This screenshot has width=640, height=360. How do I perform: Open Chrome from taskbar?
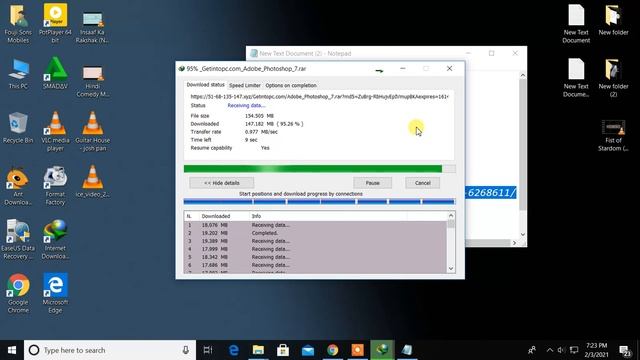pos(333,350)
